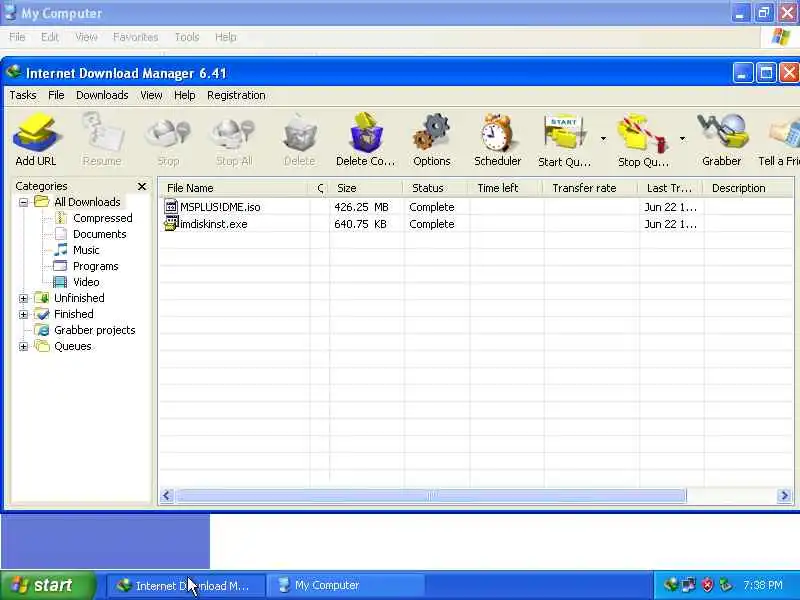Sort by the Description column header
The width and height of the screenshot is (800, 600).
point(748,188)
